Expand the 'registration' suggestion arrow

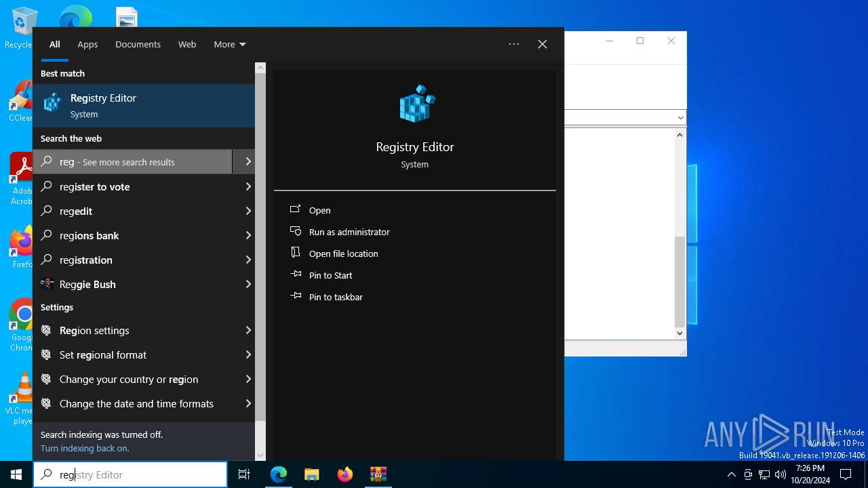(x=248, y=260)
